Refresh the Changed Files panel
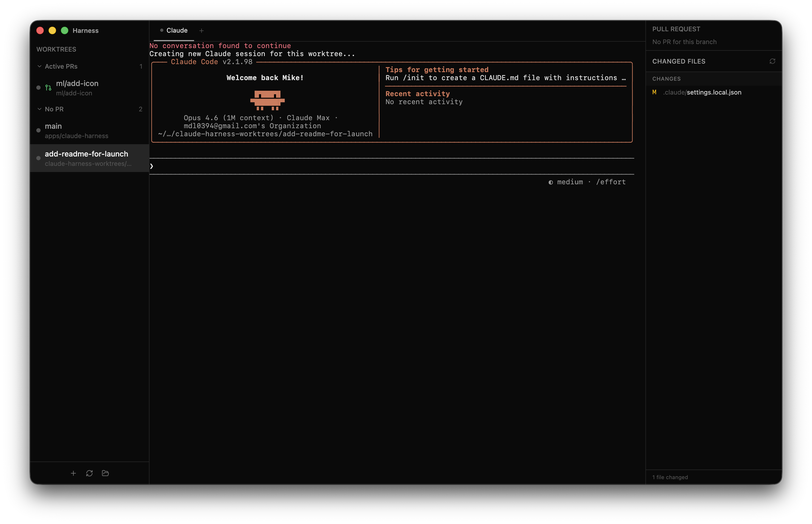 tap(772, 61)
